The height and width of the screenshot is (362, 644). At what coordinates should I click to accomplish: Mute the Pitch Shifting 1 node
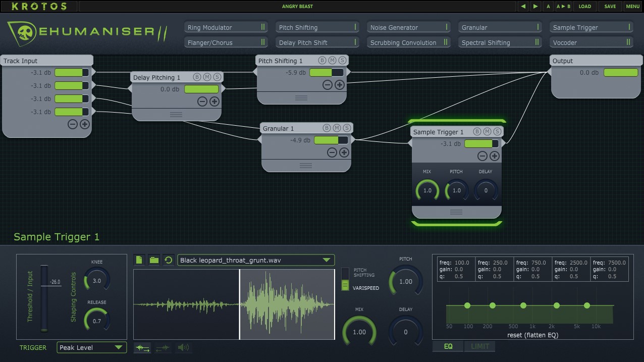[x=332, y=61]
